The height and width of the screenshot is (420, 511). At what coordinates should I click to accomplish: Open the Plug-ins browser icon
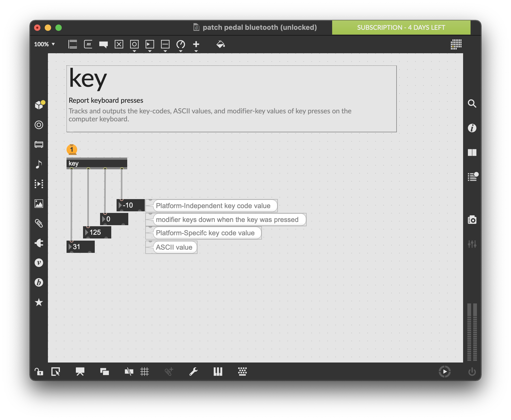pos(39,243)
